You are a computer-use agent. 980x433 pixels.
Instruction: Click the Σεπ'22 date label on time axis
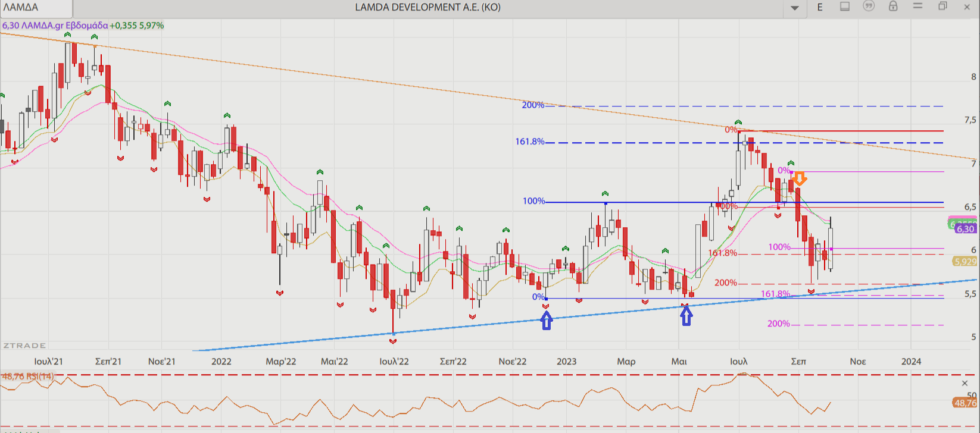(x=453, y=361)
